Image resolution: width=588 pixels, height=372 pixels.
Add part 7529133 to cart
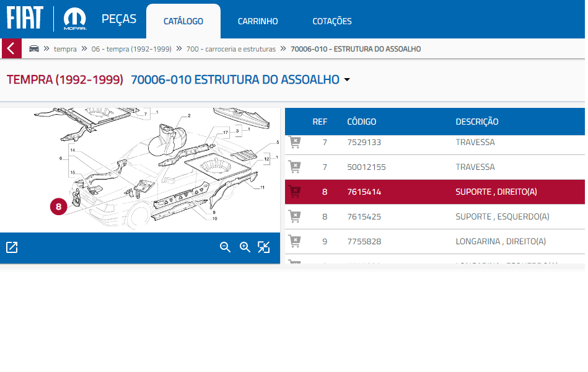coord(295,143)
